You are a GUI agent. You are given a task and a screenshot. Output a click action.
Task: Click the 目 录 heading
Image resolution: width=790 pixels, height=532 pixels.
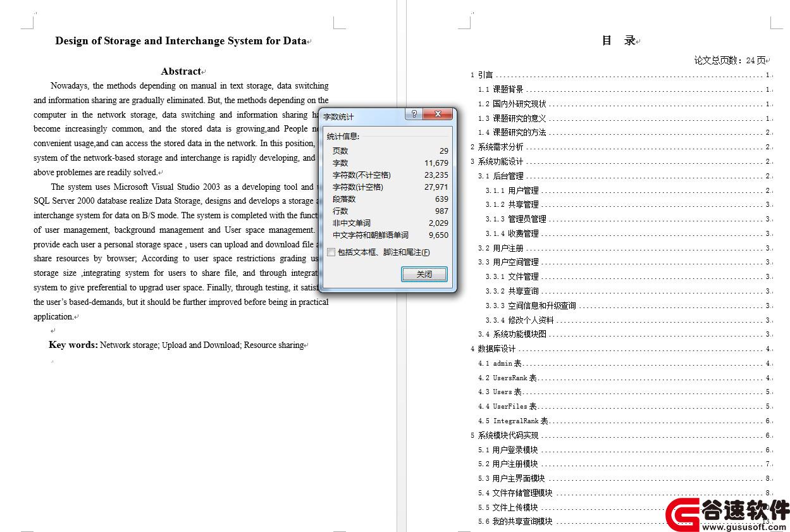[x=619, y=40]
